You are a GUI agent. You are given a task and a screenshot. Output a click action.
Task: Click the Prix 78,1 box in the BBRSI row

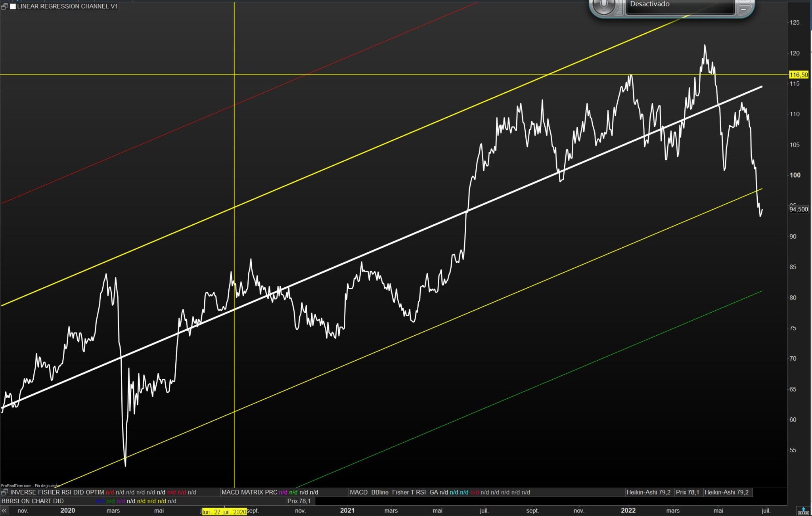(x=299, y=501)
